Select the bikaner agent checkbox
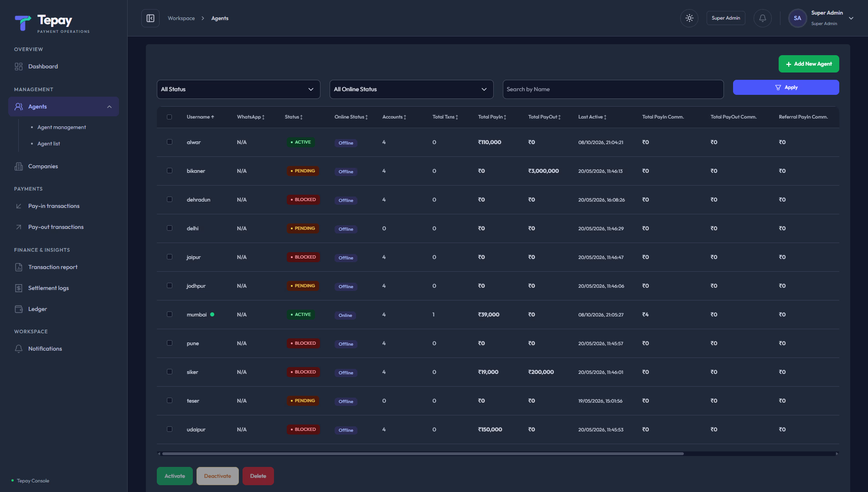This screenshot has width=868, height=492. click(170, 171)
